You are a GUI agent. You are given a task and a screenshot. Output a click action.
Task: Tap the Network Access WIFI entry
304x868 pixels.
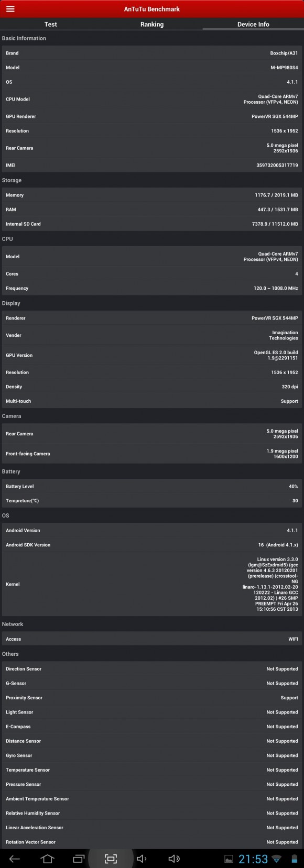[152, 639]
